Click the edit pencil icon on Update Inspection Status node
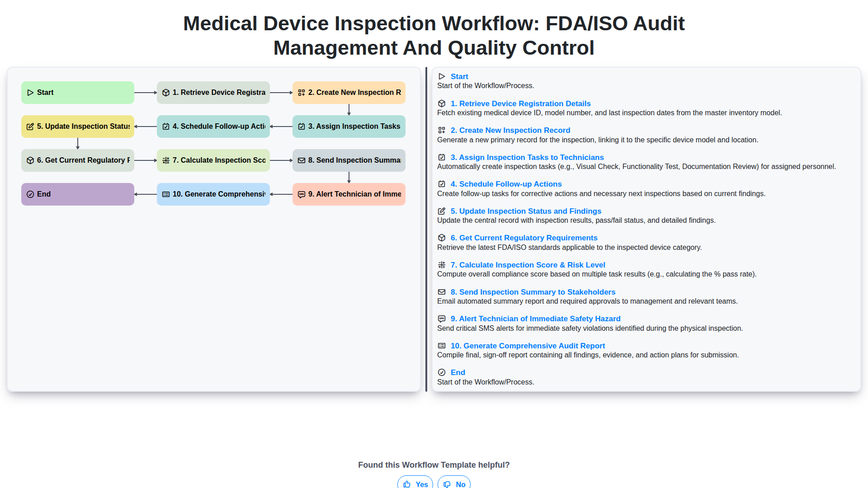868x488 pixels. pyautogui.click(x=30, y=127)
